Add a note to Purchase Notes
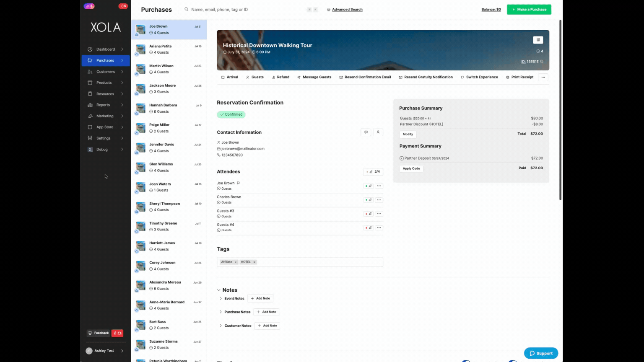The height and width of the screenshot is (362, 644). pos(266,312)
